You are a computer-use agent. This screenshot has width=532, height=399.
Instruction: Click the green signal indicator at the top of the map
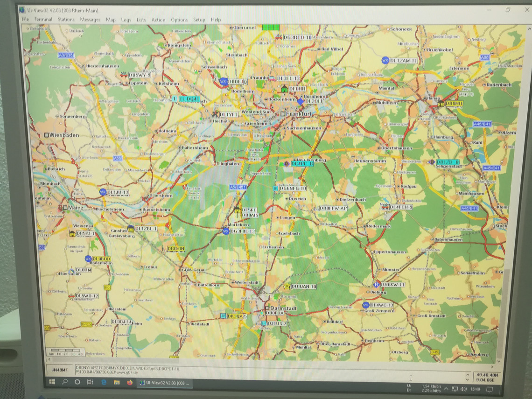point(271,27)
